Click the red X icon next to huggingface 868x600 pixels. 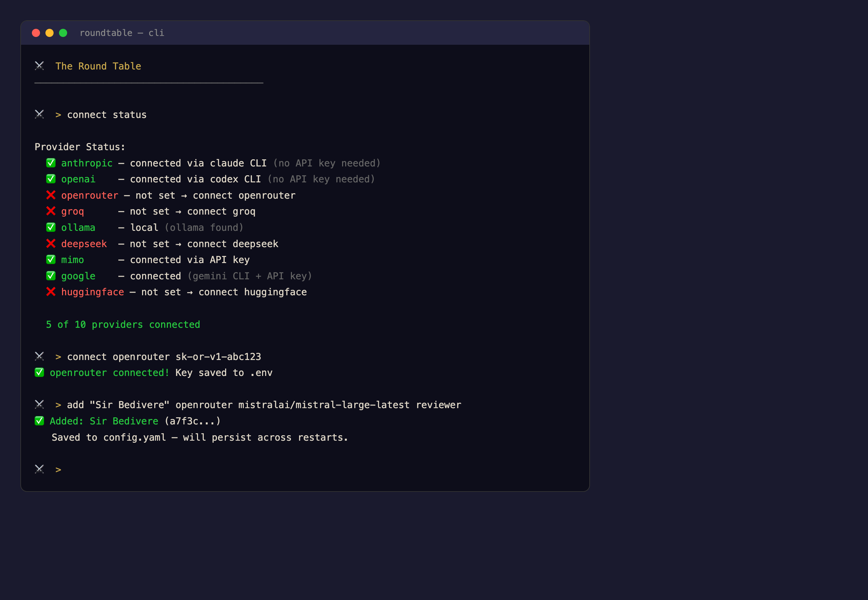tap(51, 292)
